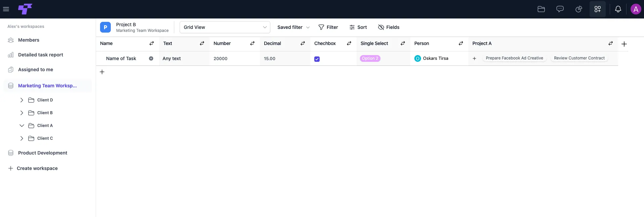Click the Oskars Tirsa person cell
This screenshot has height=217, width=644.
(x=439, y=58)
